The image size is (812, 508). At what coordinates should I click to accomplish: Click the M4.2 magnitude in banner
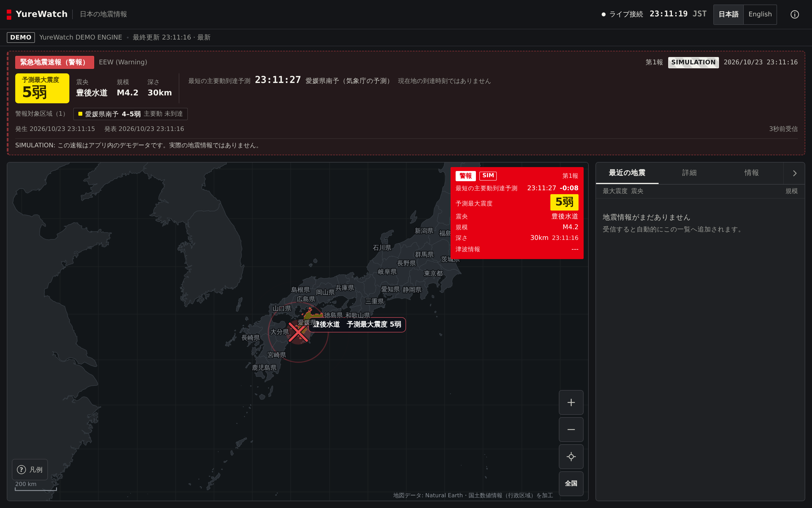pyautogui.click(x=127, y=93)
